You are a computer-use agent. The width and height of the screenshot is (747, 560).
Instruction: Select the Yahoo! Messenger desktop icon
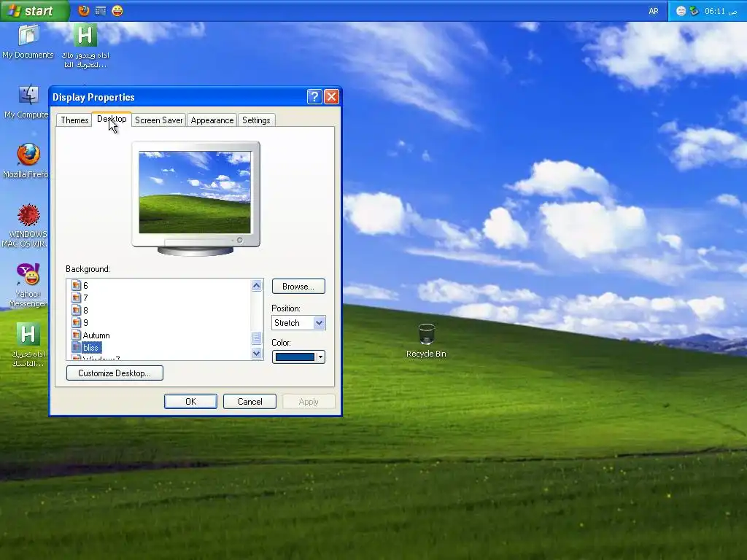click(x=28, y=286)
